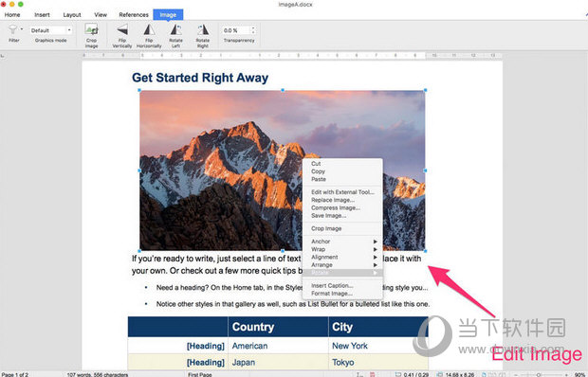Viewport: 588px width, 377px height.
Task: Click the Transparency percentage field
Action: [x=236, y=30]
